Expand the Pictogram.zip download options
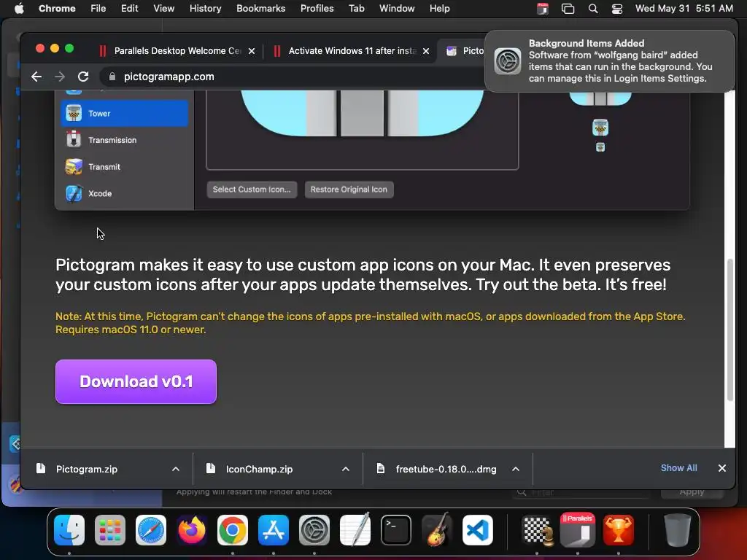747x560 pixels. pyautogui.click(x=176, y=469)
